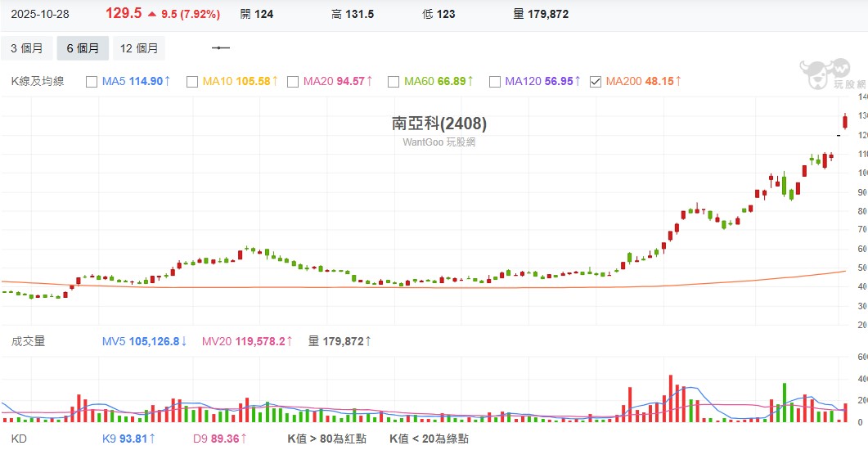Show the 12個月 chart range
This screenshot has height=450, width=868.
pos(138,48)
